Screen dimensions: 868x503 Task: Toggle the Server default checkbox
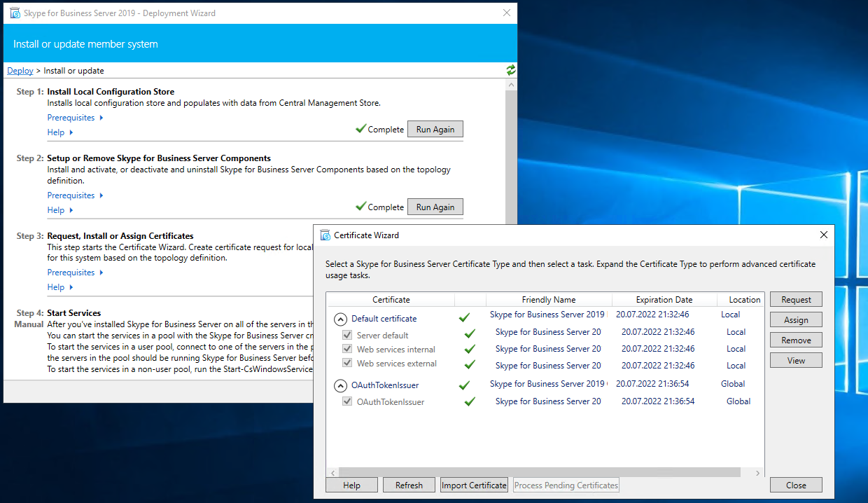347,336
